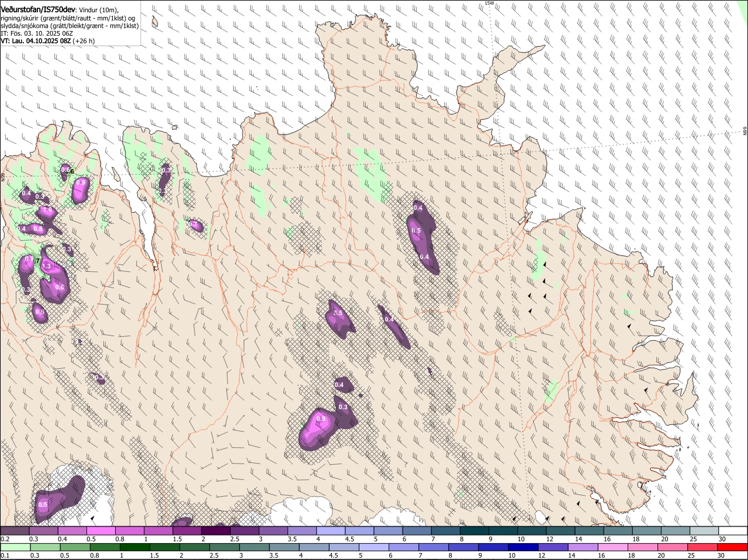Viewport: 748px width, 560px height.
Task: Click the 1.0 snowfall value label
Action: 48,210
